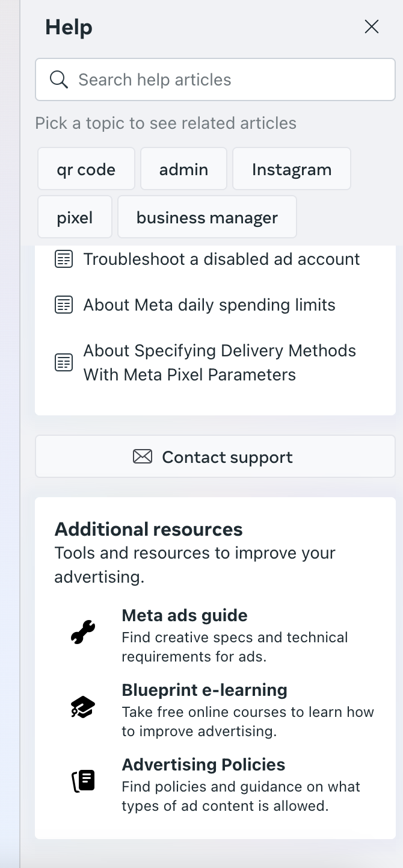Choose the "Instagram" topic chip
This screenshot has height=868, width=403.
(x=292, y=169)
